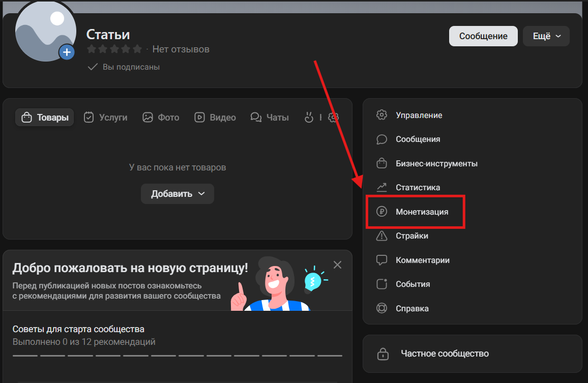The image size is (588, 383).
Task: Open Справка lifebuoy icon
Action: point(381,308)
